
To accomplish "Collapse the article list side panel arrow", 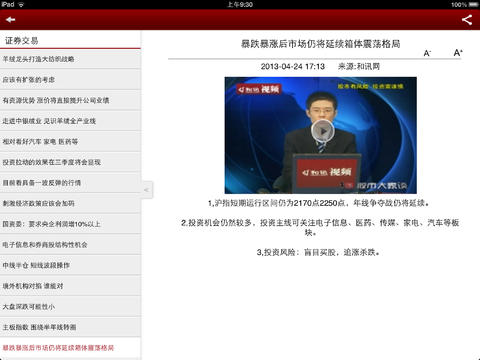I will click(147, 190).
